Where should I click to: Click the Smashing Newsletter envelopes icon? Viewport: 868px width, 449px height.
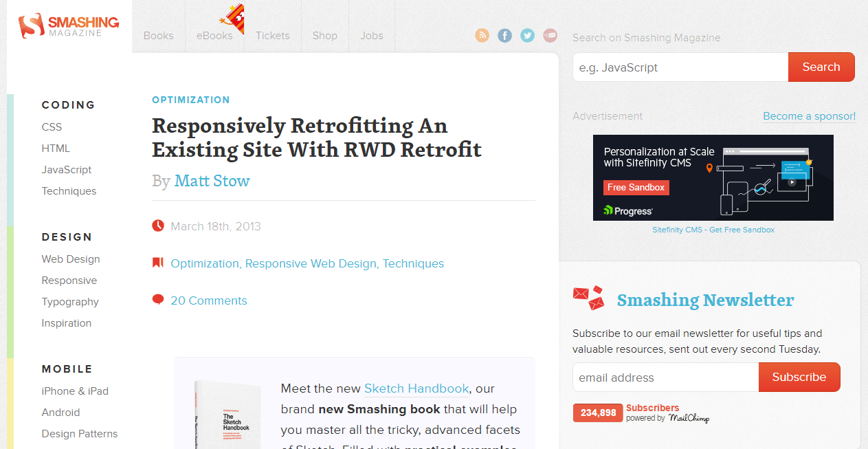pyautogui.click(x=588, y=298)
